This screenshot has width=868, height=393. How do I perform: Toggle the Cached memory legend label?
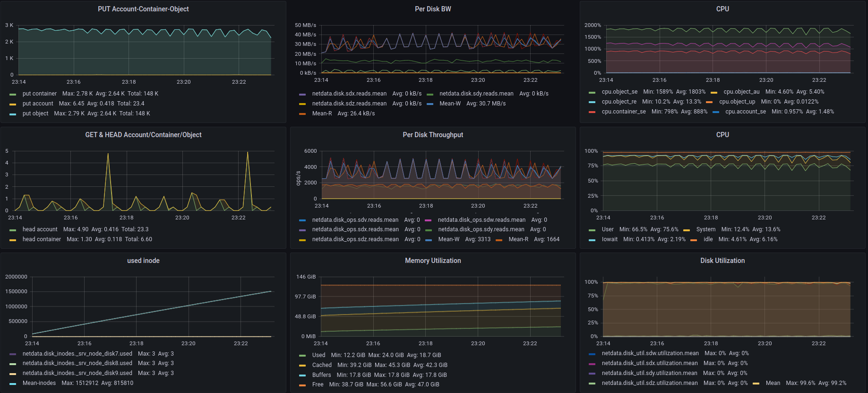322,365
